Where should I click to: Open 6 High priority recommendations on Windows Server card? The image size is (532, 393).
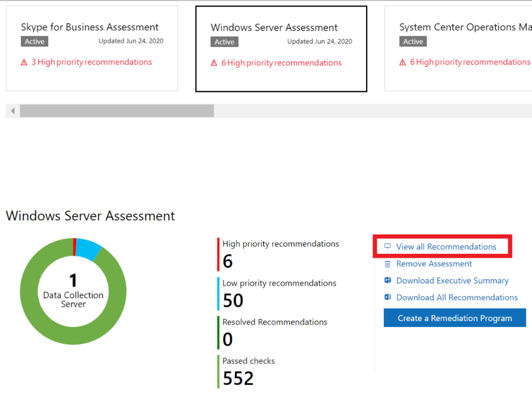[282, 63]
